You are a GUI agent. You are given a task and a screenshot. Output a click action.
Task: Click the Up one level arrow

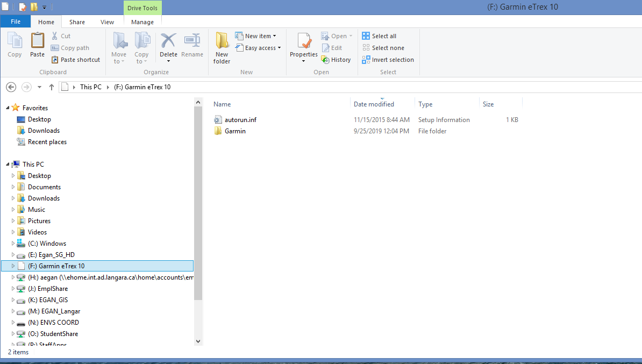coord(52,87)
